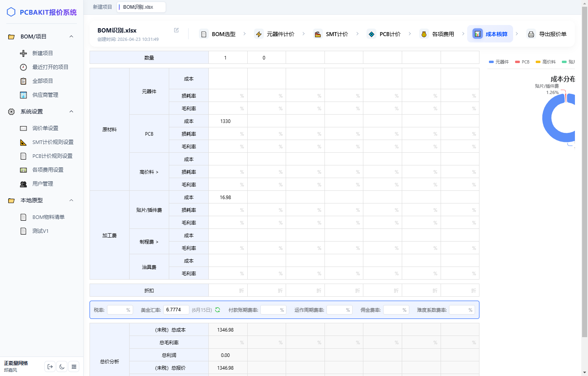This screenshot has width=588, height=376.
Task: Click the 系统设置 gear icon
Action: coord(11,111)
